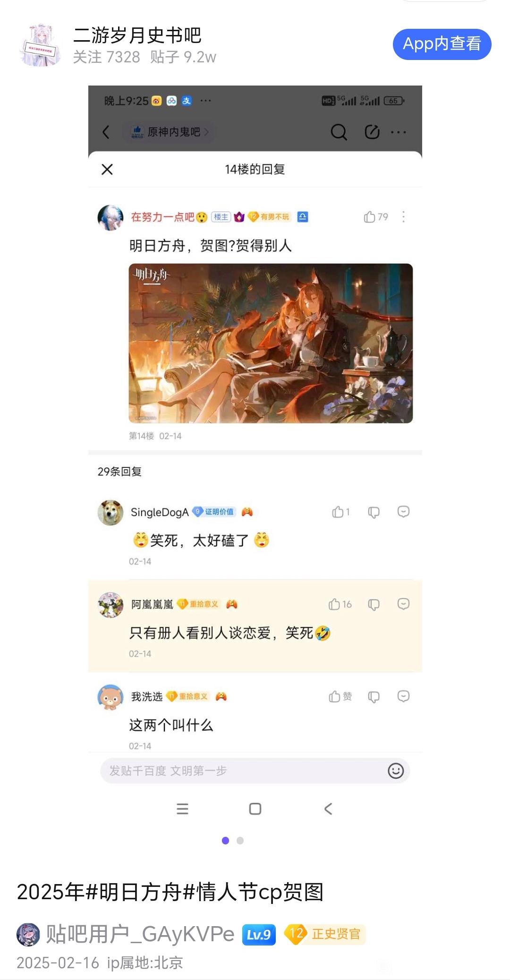
Task: Like the 14th floor post with 79 likes
Action: [376, 217]
